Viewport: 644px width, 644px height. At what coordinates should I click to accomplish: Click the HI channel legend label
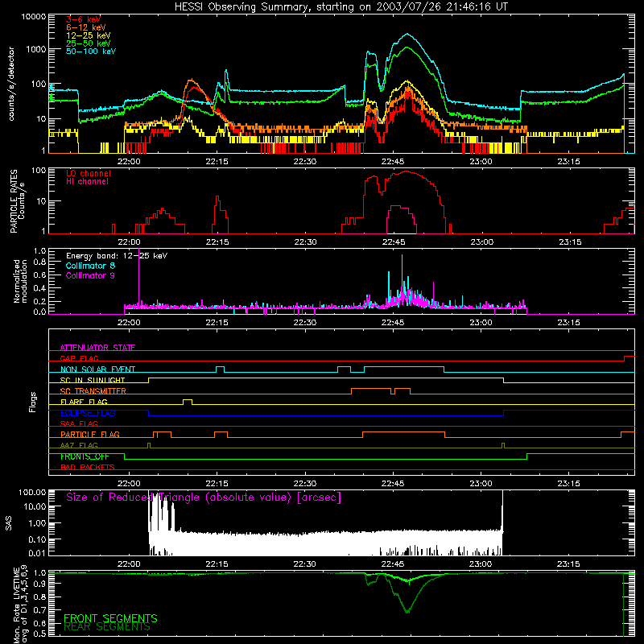tap(87, 182)
